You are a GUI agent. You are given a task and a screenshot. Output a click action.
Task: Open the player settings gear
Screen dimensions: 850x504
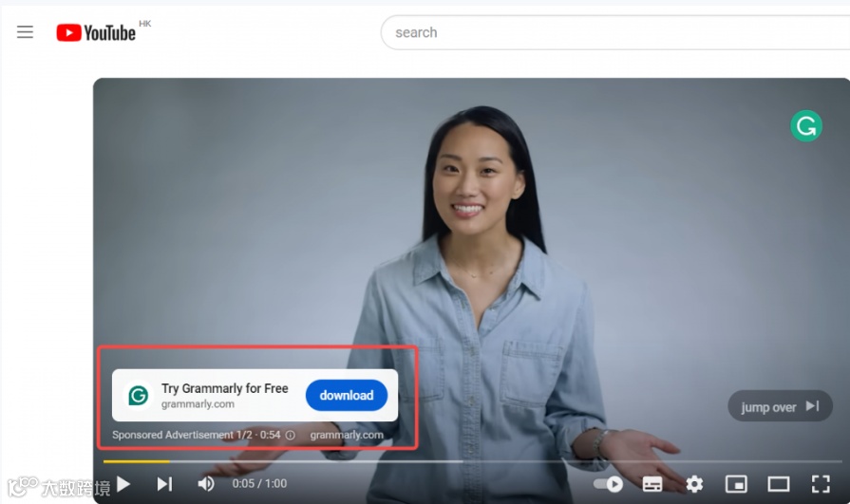click(694, 484)
